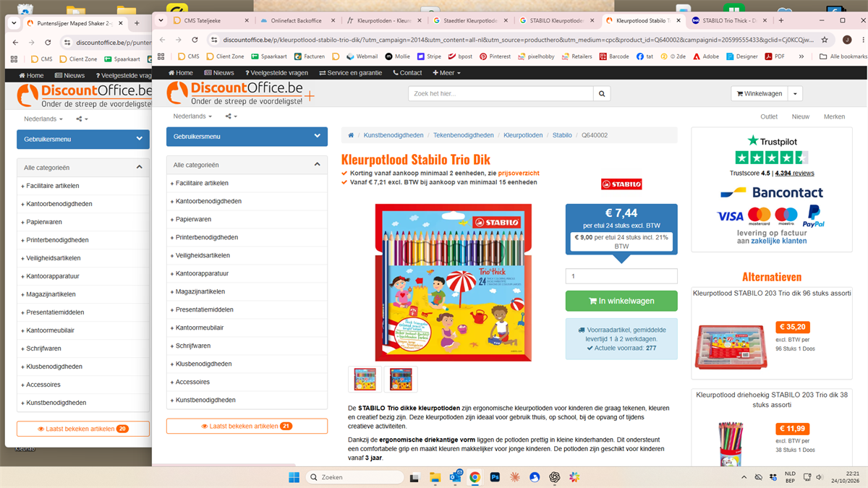Image resolution: width=868 pixels, height=488 pixels.
Task: Open Laatst bekeken artikelen in front window
Action: pyautogui.click(x=247, y=426)
